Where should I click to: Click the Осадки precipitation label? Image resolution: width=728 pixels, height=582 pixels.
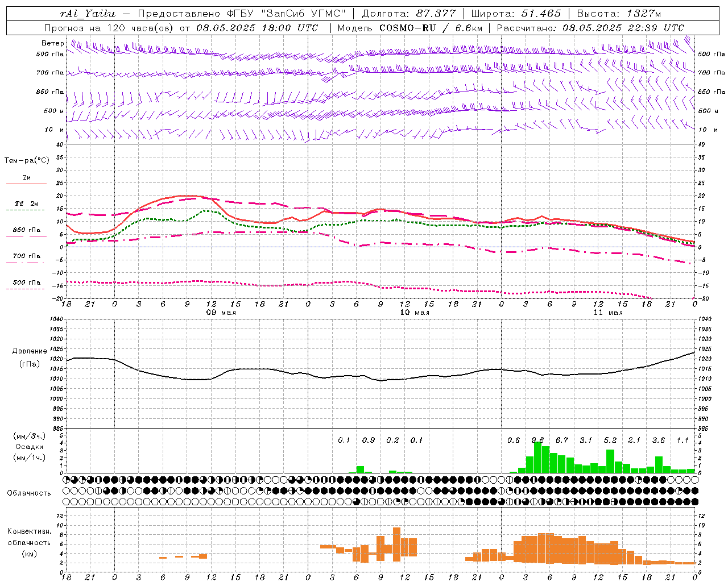click(x=30, y=447)
